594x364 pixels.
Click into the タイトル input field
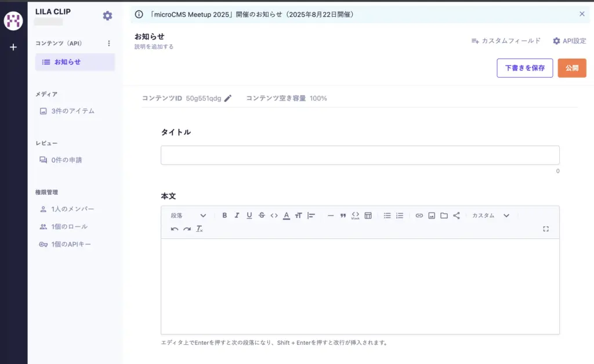[x=360, y=155]
